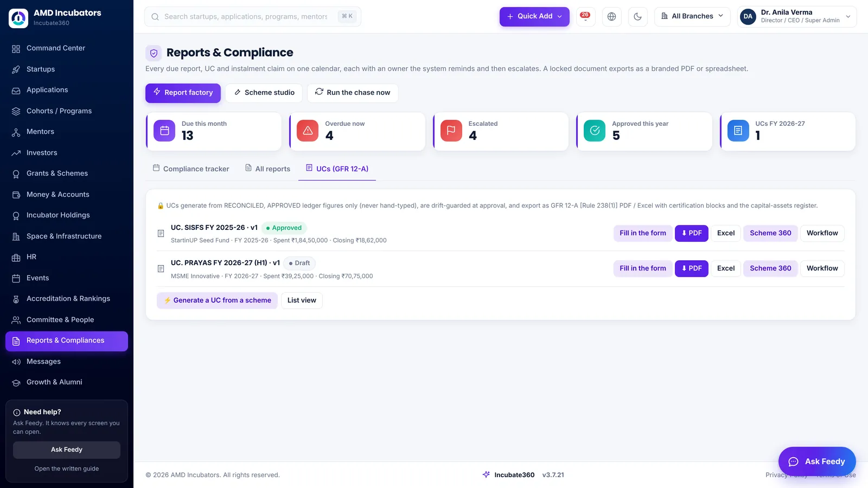Screen dimensions: 868x488
Task: Open Growth & Alumni sidebar item
Action: (x=67, y=382)
